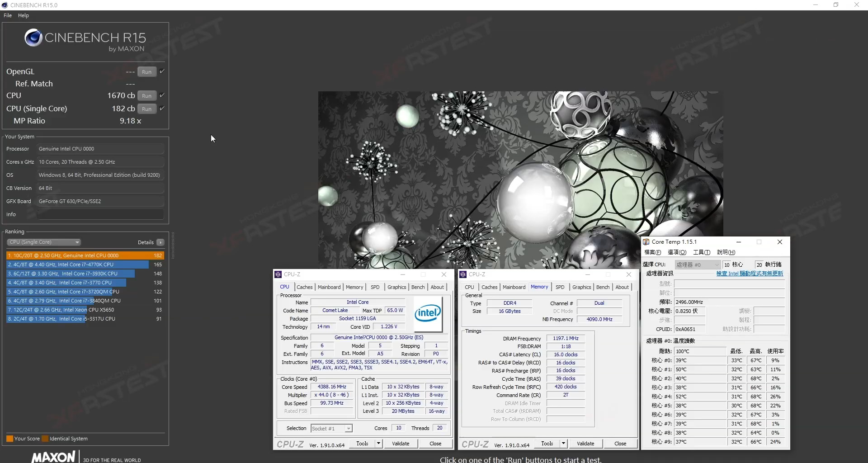Screen dimensions: 868x463
Task: Click Tools in right CPU-Z window
Action: tap(547, 444)
